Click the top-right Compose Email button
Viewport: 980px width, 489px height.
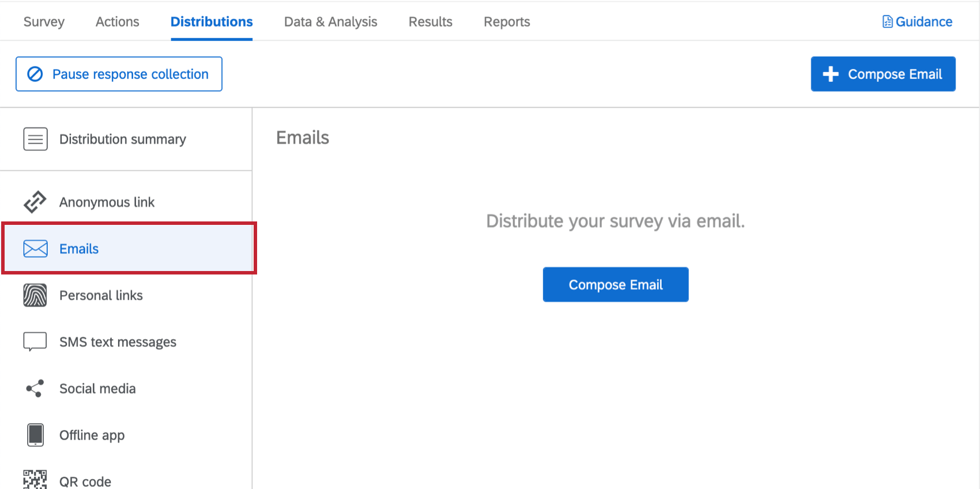pos(883,74)
